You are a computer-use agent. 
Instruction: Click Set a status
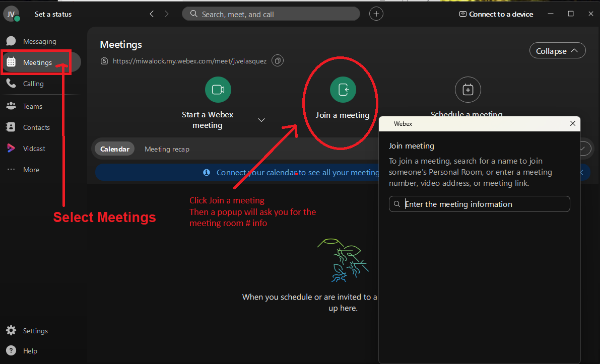click(53, 14)
